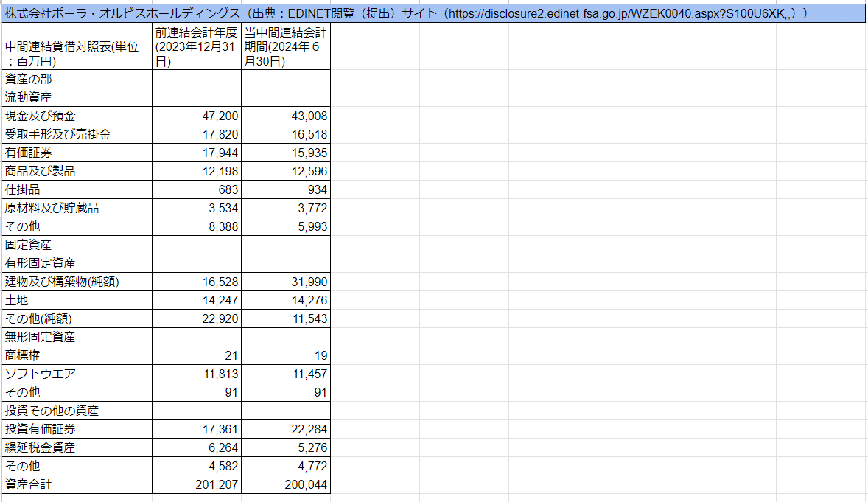
Task: Click the その他(純額) label cell
Action: (x=77, y=318)
